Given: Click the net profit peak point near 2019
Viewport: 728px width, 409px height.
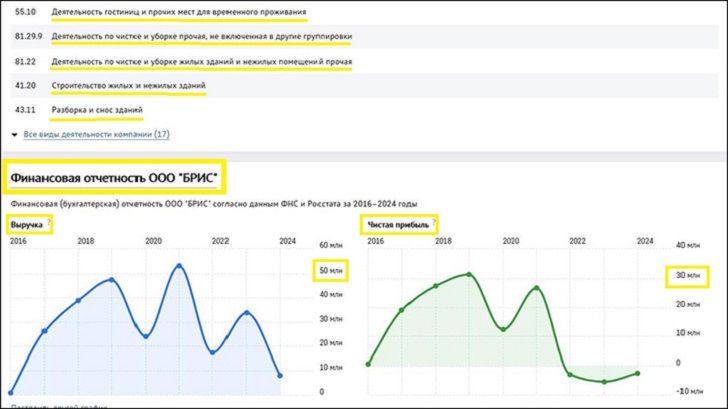Looking at the screenshot, I should click(x=469, y=274).
